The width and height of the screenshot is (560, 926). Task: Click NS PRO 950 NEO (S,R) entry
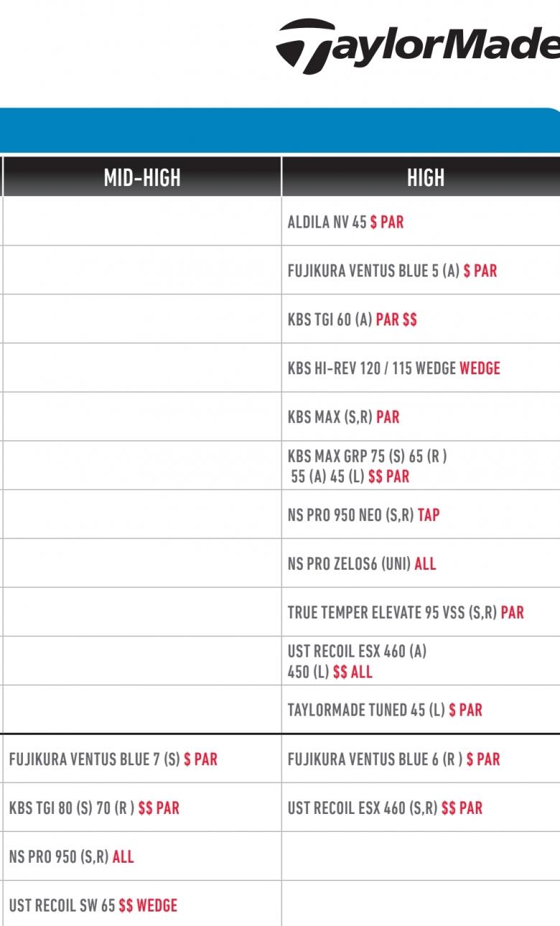pyautogui.click(x=363, y=515)
